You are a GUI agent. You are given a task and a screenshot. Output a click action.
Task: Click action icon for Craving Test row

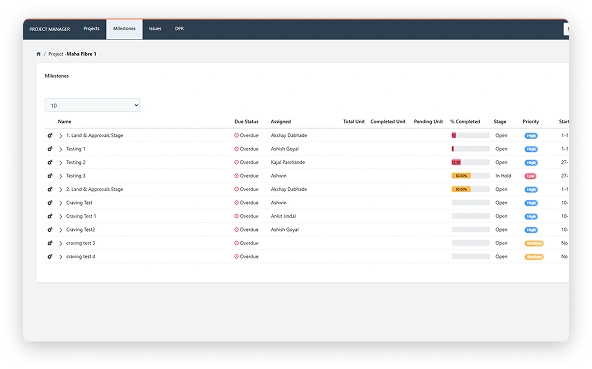50,203
